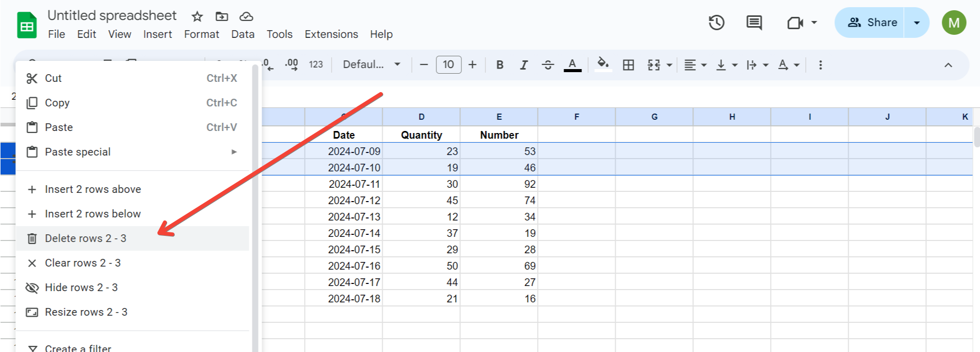Expand the Paste special submenu
This screenshot has width=980, height=352.
pyautogui.click(x=132, y=152)
